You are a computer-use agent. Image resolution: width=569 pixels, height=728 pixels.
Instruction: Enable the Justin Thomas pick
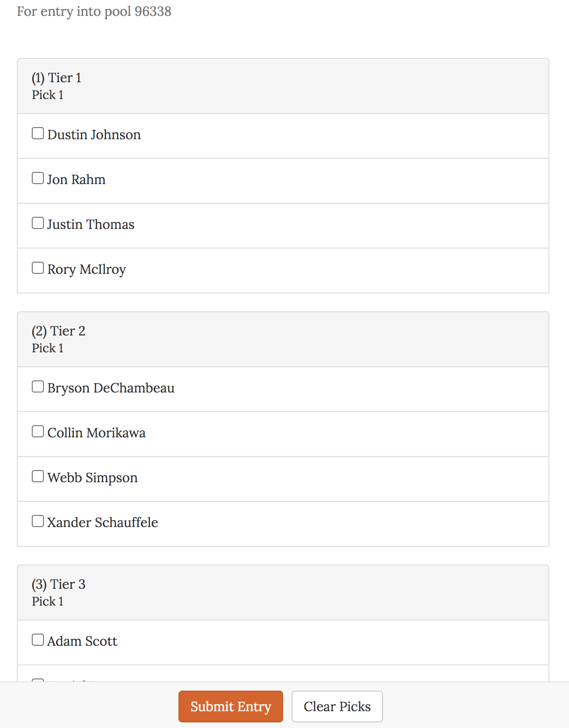tap(37, 223)
